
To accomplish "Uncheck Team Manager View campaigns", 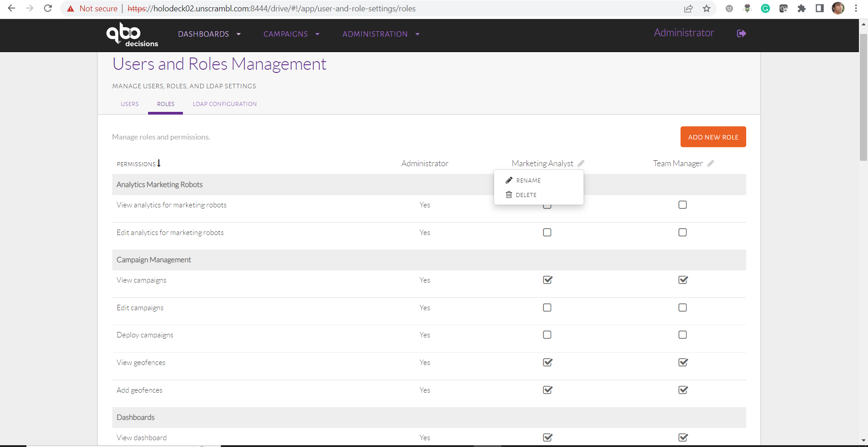I will pos(683,280).
